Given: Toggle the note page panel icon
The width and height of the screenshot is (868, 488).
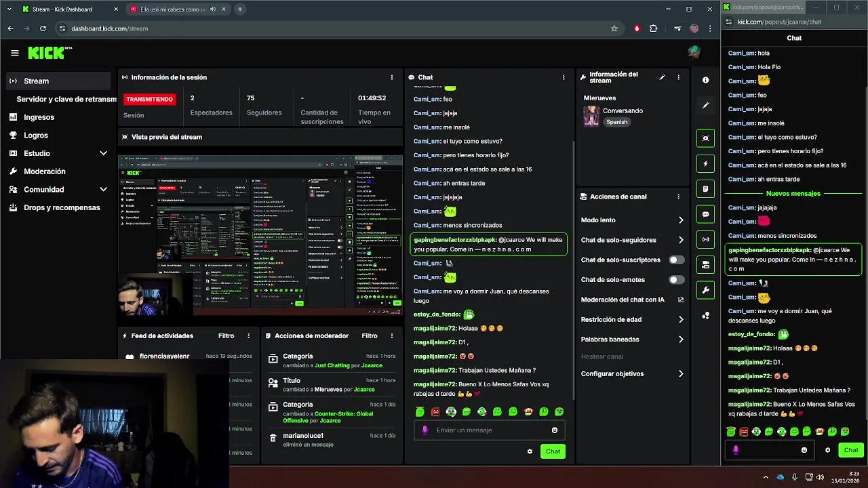Looking at the screenshot, I should point(706,189).
